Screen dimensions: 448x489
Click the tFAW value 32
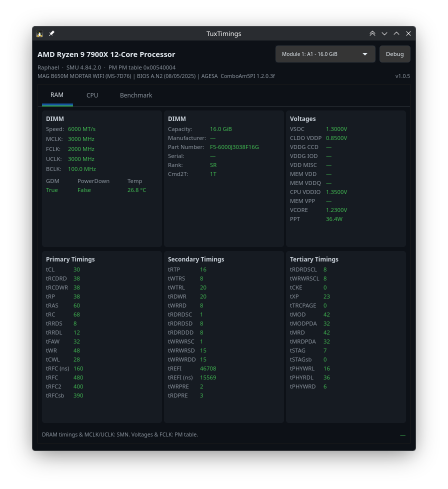point(76,342)
